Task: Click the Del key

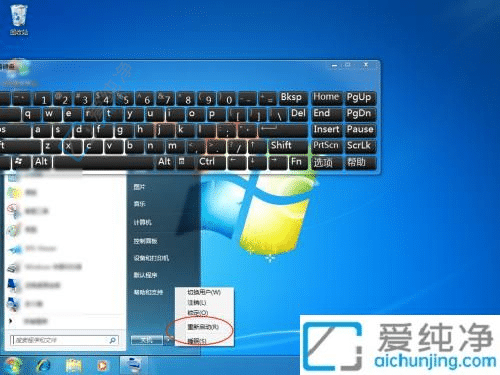Action: click(298, 114)
